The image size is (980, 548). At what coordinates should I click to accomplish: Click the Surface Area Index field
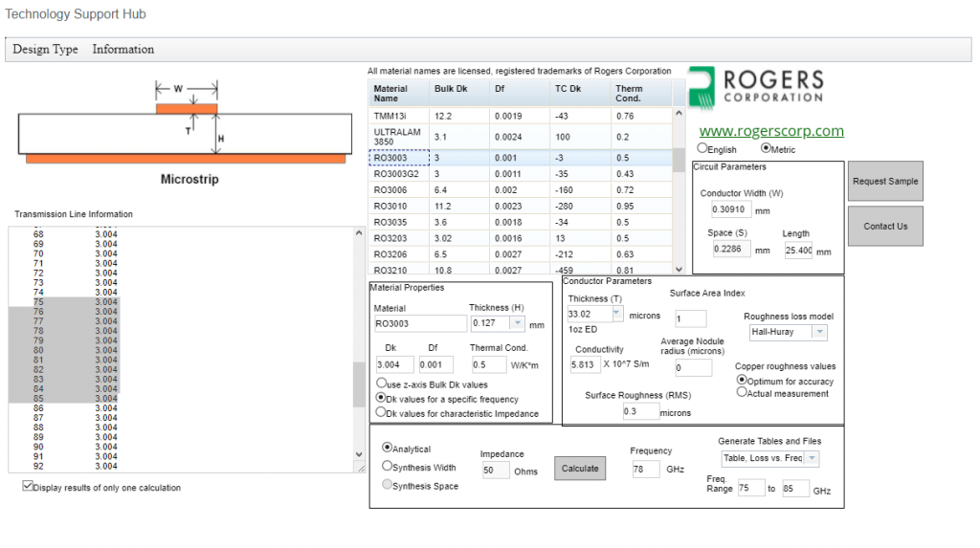[x=691, y=318]
